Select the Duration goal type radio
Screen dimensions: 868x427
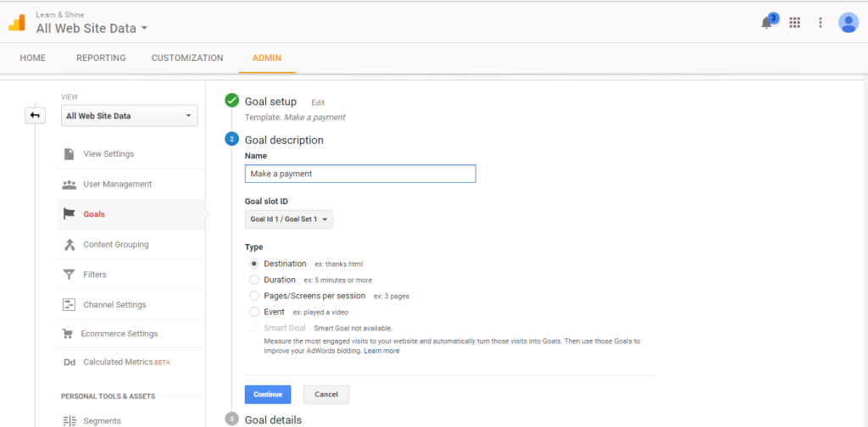click(x=254, y=280)
